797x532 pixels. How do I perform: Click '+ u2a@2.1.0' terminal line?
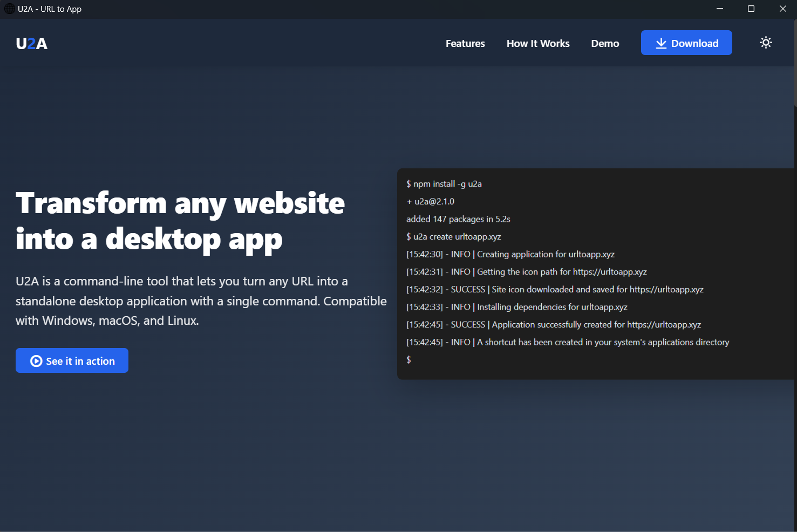coord(430,201)
